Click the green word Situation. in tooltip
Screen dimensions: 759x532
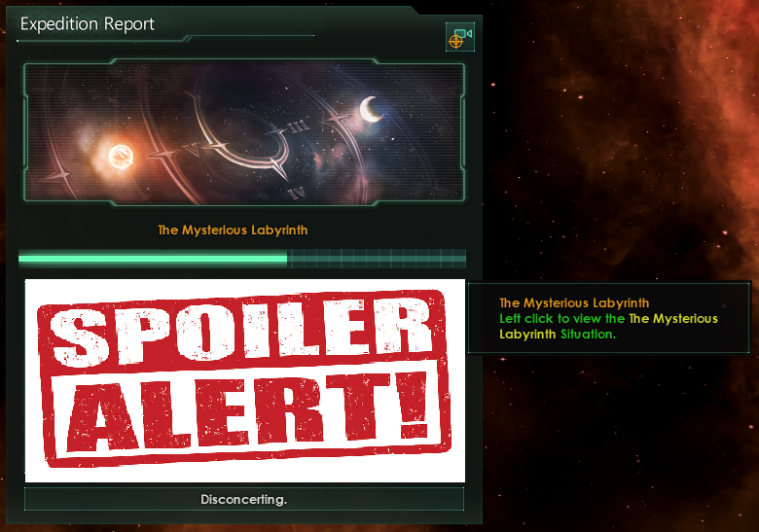(x=588, y=335)
